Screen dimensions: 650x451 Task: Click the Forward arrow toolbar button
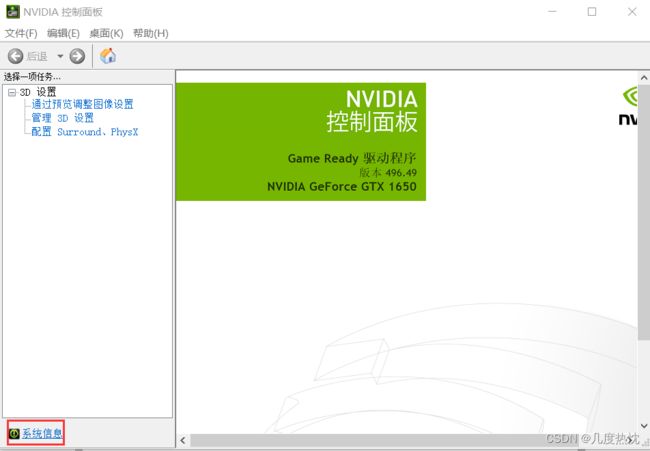(x=77, y=56)
